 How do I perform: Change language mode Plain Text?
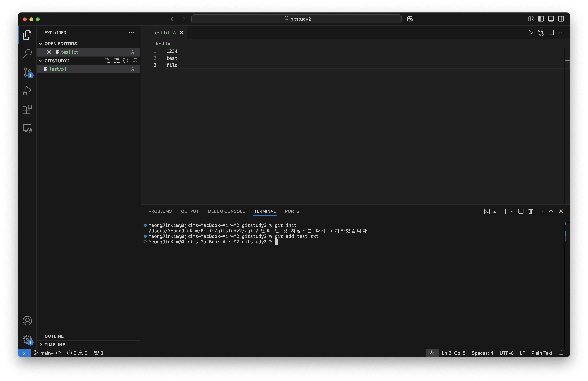pyautogui.click(x=542, y=353)
